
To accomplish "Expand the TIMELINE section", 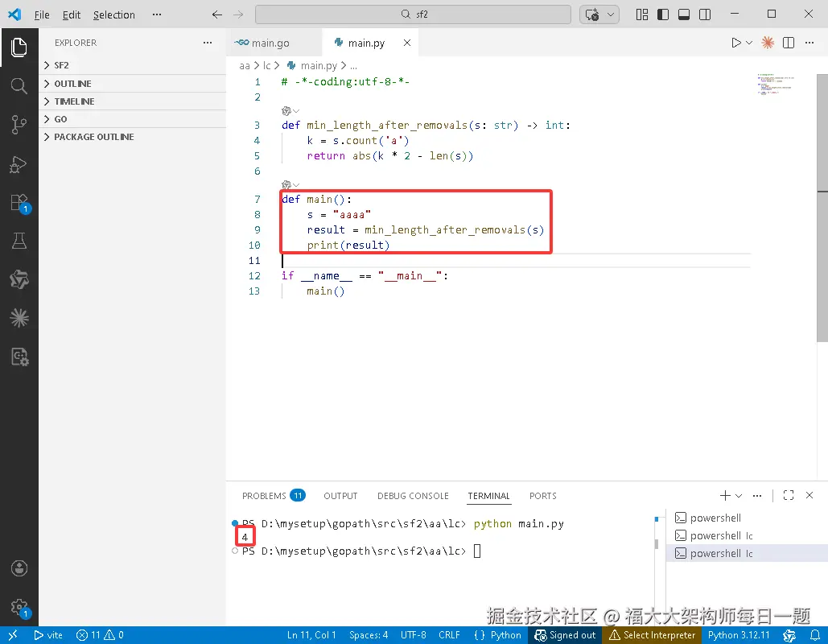I will (x=133, y=101).
